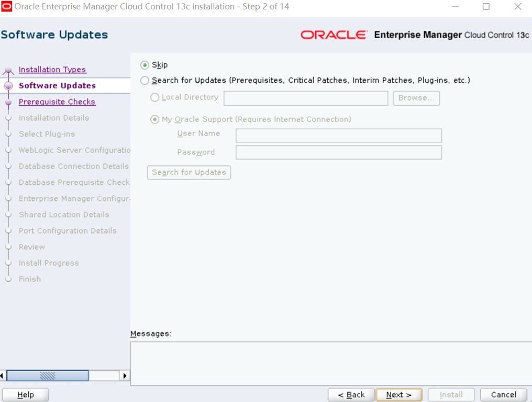The width and height of the screenshot is (532, 402).
Task: Maximize the installer window
Action: [486, 6]
